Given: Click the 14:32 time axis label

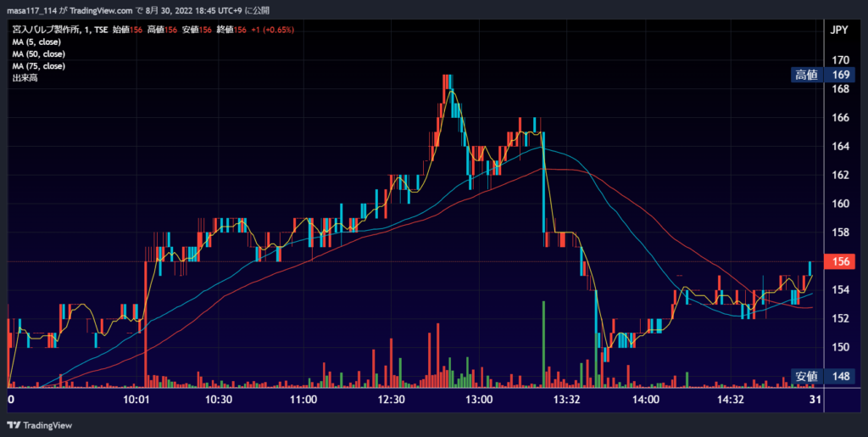Looking at the screenshot, I should coord(731,400).
